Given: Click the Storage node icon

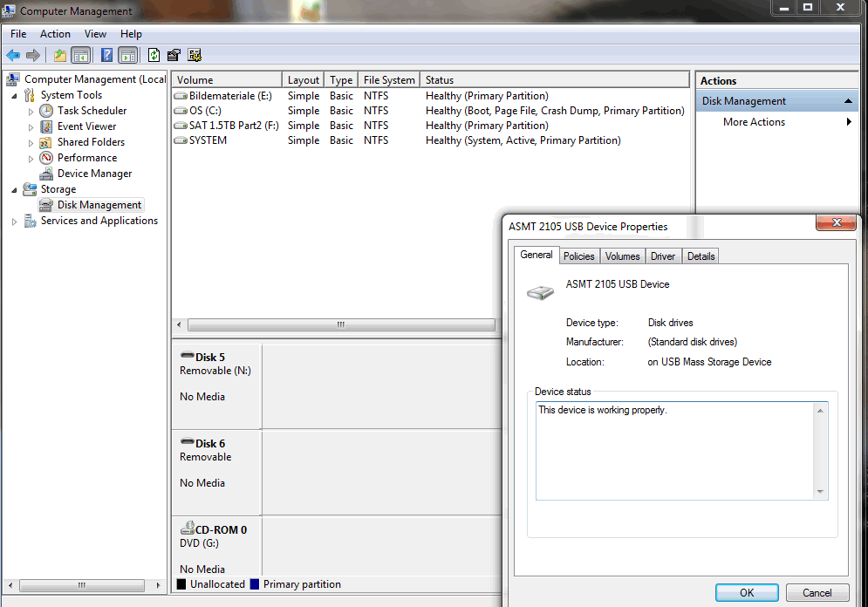Looking at the screenshot, I should pyautogui.click(x=30, y=190).
